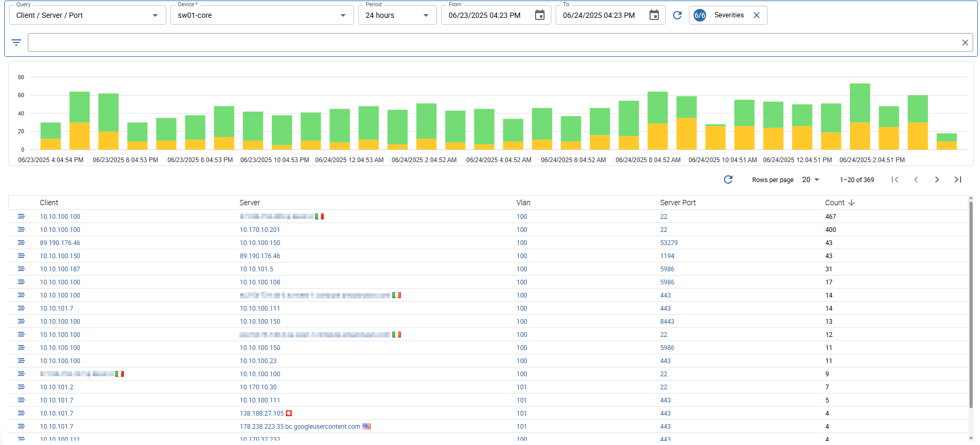Open row menu for count 467
Viewport: 980px width, 445px height.
tap(21, 216)
